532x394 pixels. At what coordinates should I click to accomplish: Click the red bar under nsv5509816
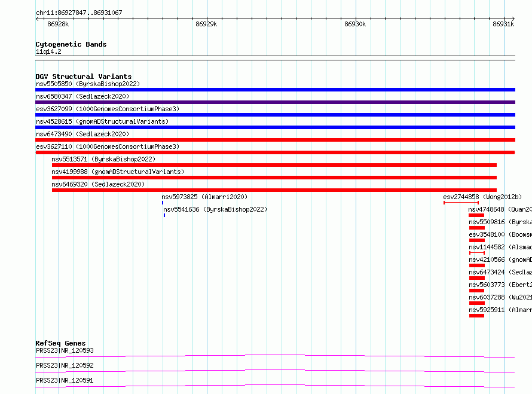click(x=476, y=228)
